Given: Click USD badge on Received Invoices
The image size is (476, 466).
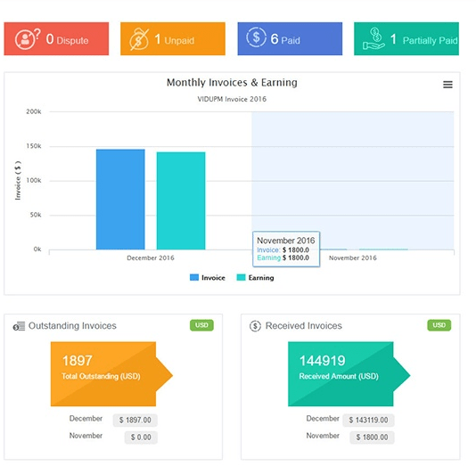Looking at the screenshot, I should point(439,325).
